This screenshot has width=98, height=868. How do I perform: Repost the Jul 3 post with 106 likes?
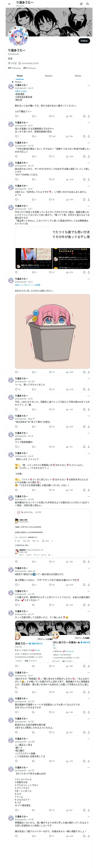click(x=34, y=136)
